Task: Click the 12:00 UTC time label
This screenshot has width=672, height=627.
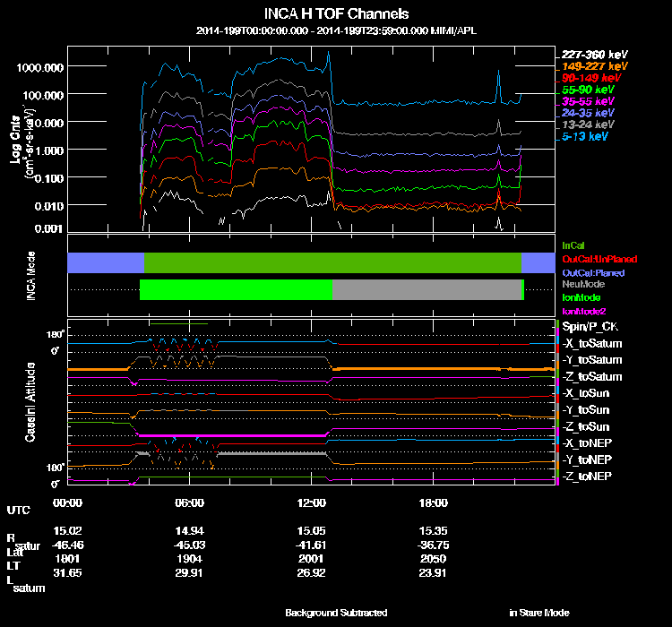Action: pyautogui.click(x=311, y=502)
